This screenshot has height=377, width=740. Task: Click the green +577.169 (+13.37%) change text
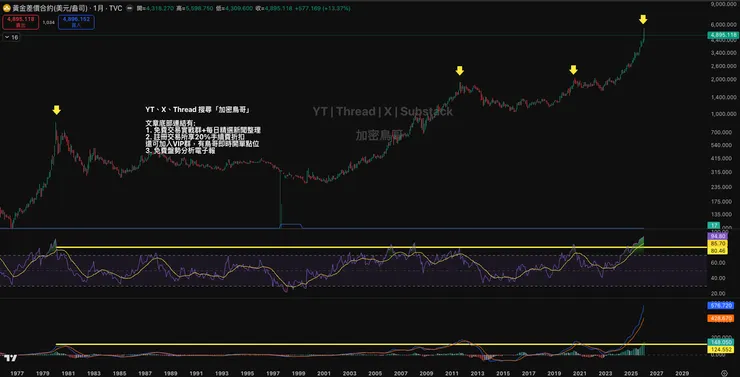323,8
